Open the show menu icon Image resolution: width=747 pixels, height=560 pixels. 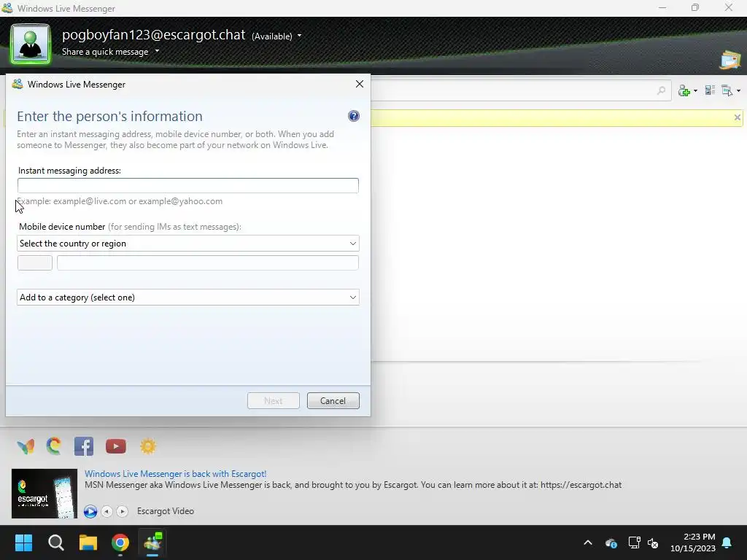pyautogui.click(x=727, y=90)
